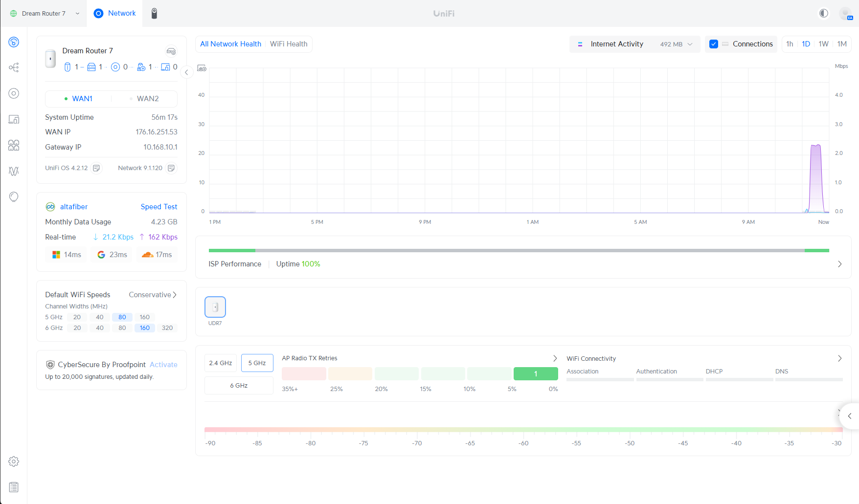Select the UDR7 device thumbnail
Image resolution: width=859 pixels, height=504 pixels.
(215, 307)
